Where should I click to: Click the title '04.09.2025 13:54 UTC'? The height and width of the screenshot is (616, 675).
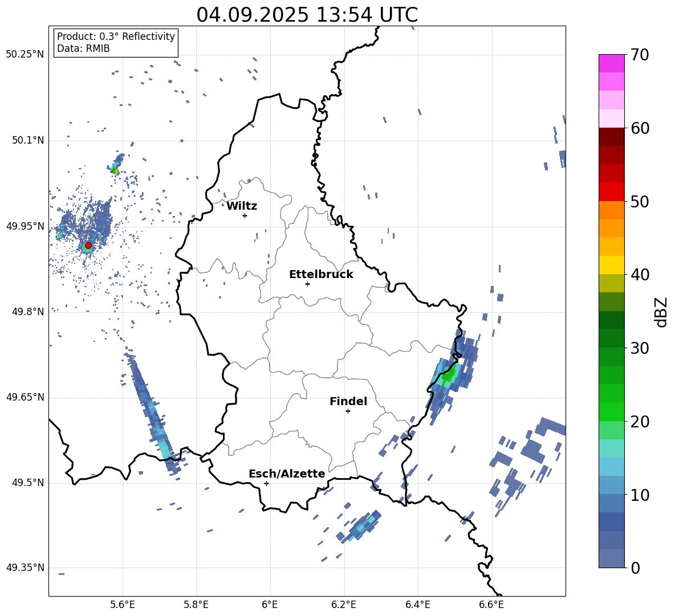[x=307, y=15]
